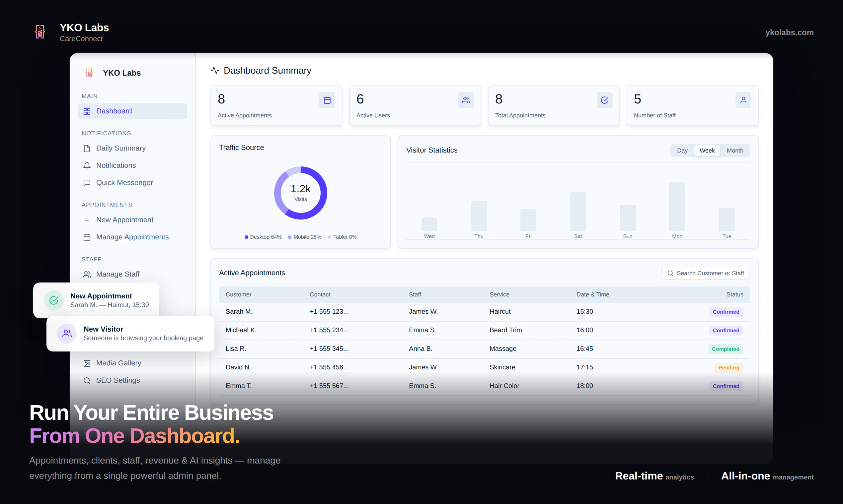
Task: Click the Massage service cell
Action: [503, 349]
